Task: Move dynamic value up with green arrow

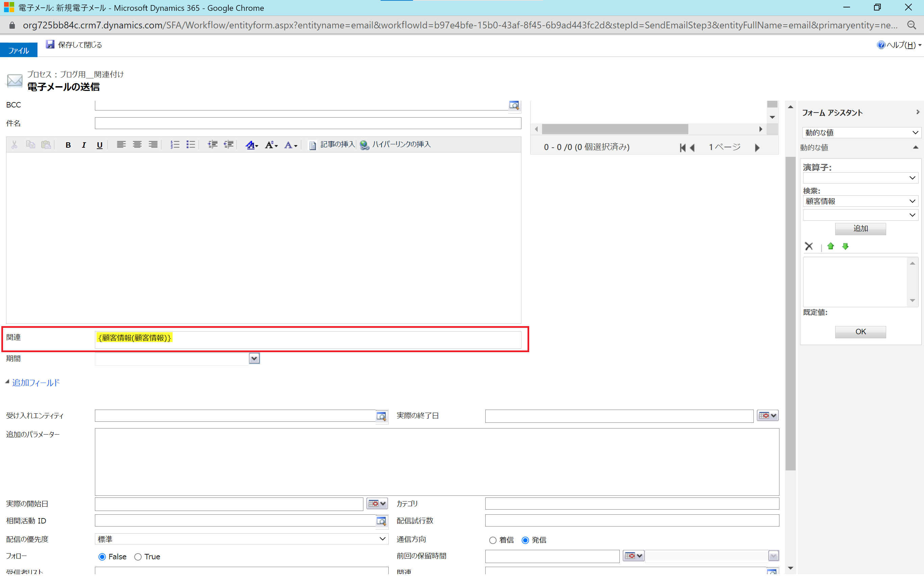Action: [x=831, y=246]
